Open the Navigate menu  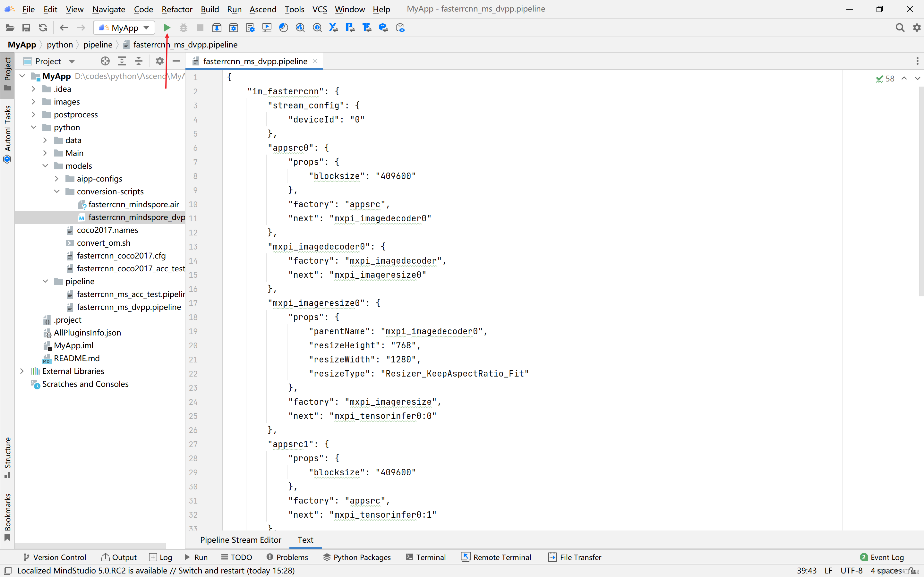pyautogui.click(x=108, y=9)
